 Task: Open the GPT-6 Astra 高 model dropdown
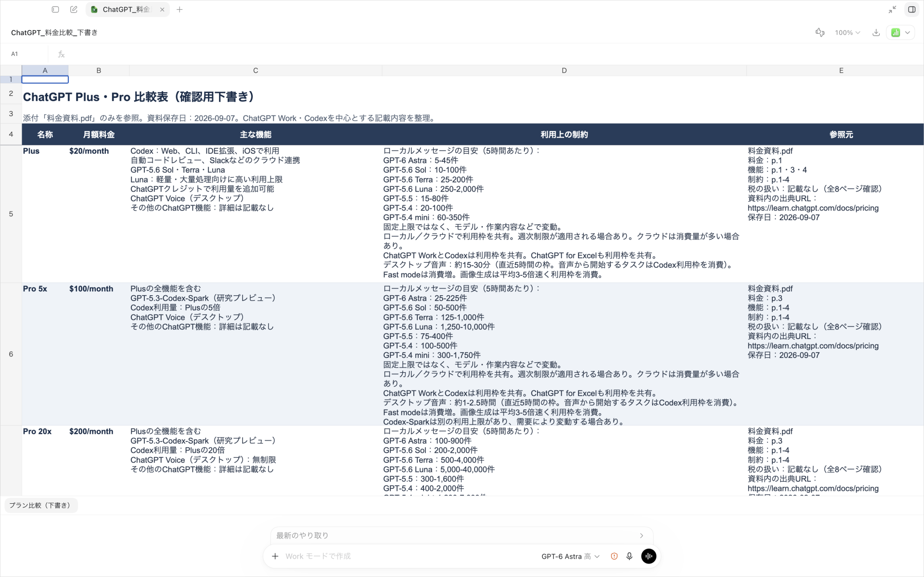[570, 556]
